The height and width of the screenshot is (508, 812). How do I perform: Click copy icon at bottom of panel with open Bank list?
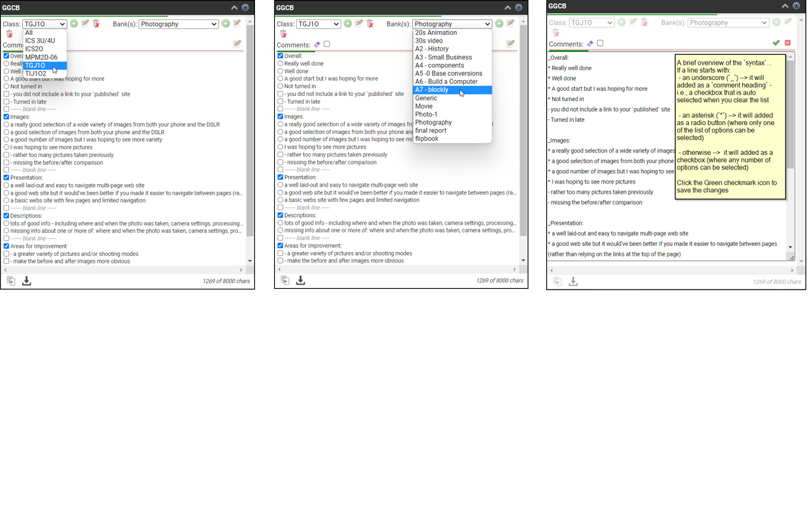coord(285,280)
